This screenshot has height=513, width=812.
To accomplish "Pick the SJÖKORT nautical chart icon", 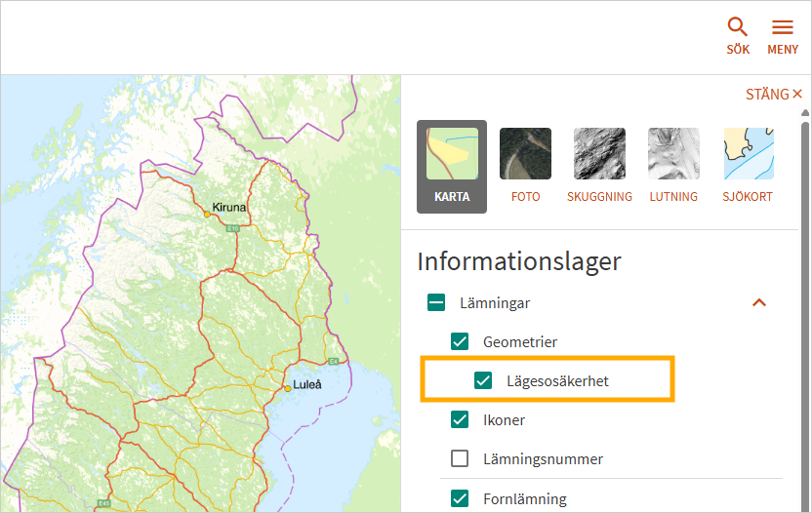I will click(748, 154).
